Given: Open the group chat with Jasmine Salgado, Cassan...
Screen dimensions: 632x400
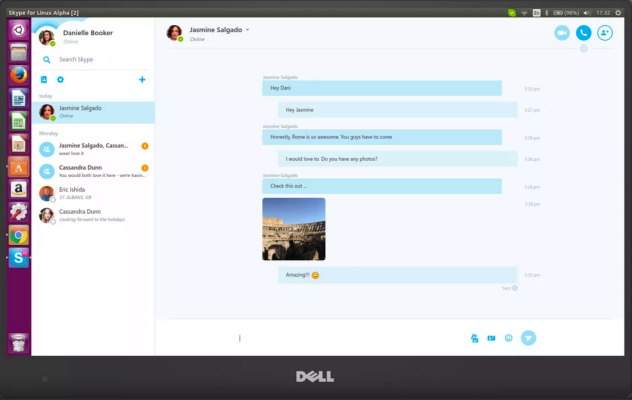Looking at the screenshot, I should coord(94,149).
